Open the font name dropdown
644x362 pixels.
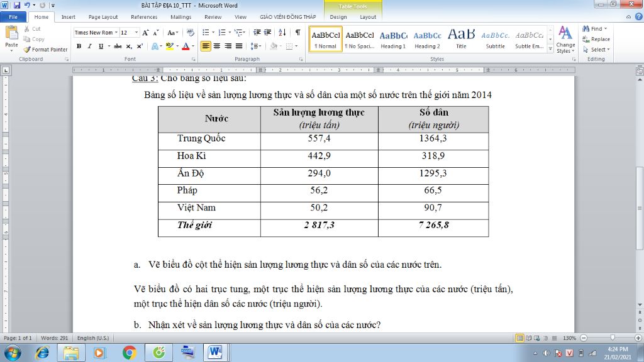pyautogui.click(x=116, y=33)
